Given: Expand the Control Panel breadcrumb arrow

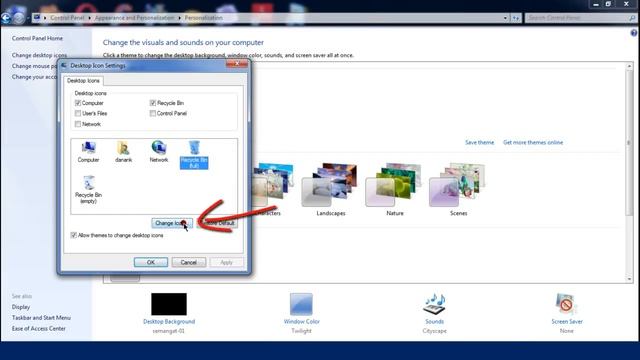Looking at the screenshot, I should 89,18.
